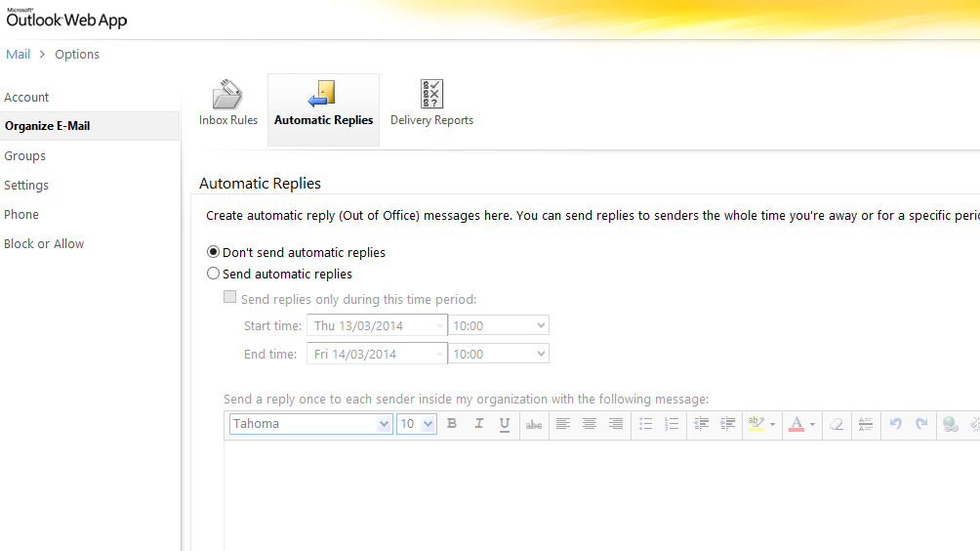
Task: Open the Account options page
Action: click(26, 98)
